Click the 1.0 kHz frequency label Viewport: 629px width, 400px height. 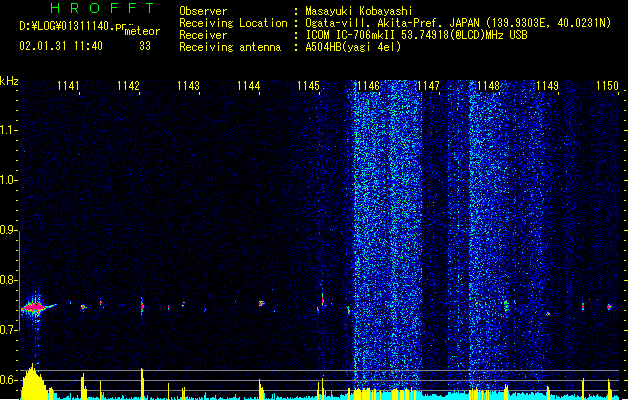pyautogui.click(x=8, y=180)
